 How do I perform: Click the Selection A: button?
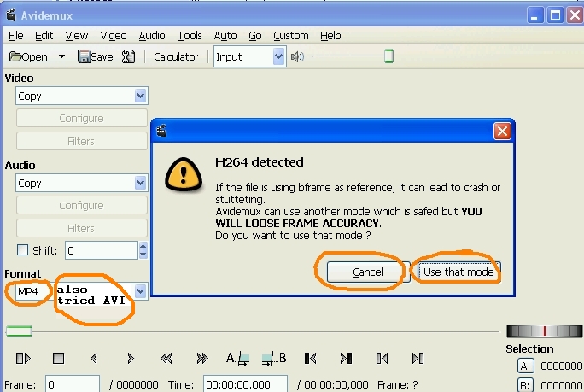525,366
